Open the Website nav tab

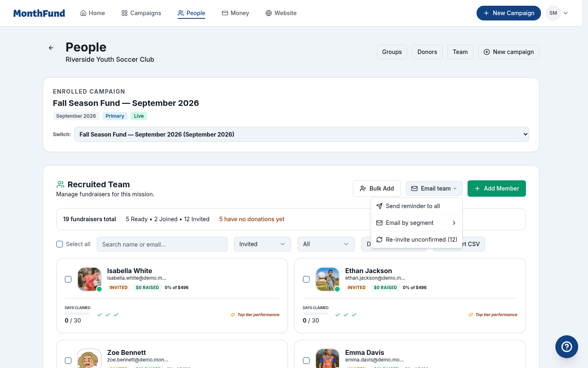click(x=281, y=13)
